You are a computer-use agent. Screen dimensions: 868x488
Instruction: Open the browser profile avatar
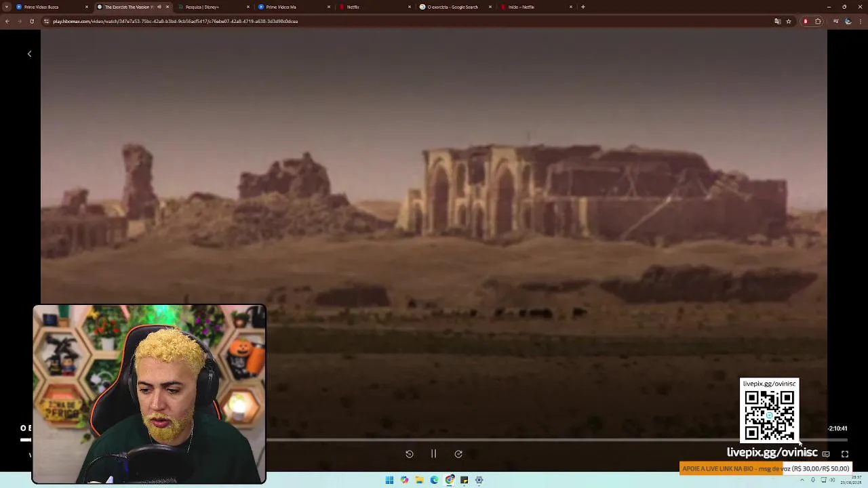pos(848,21)
